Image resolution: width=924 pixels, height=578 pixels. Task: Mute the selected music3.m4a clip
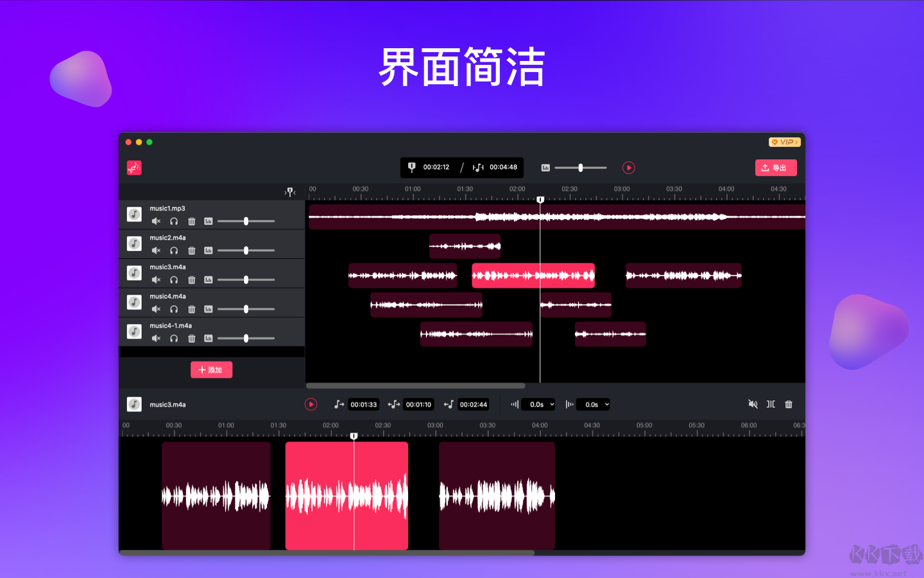pyautogui.click(x=753, y=404)
